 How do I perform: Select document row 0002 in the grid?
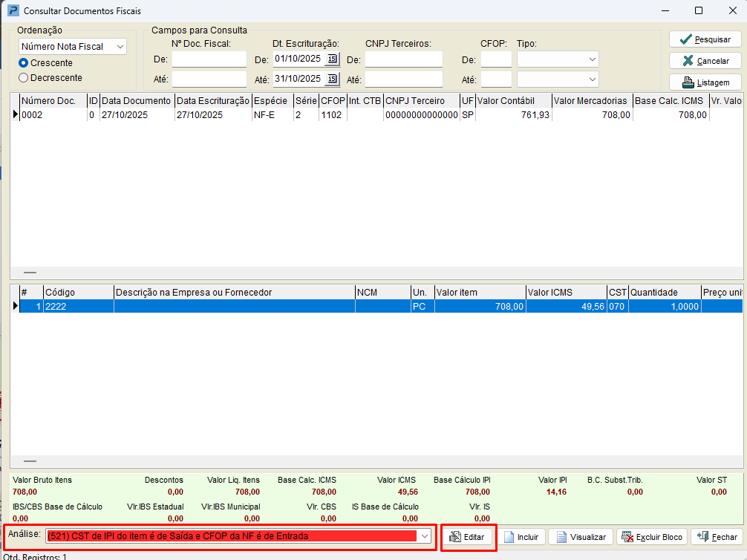click(52, 115)
